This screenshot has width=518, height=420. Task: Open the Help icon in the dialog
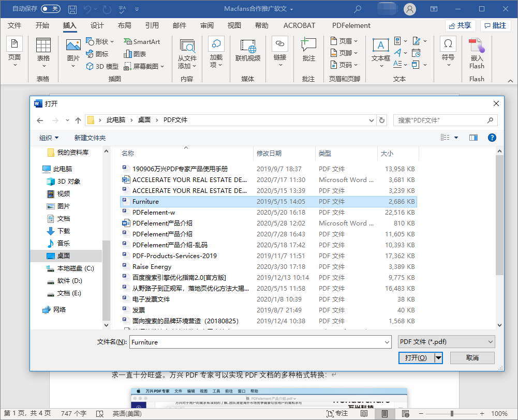(x=492, y=138)
